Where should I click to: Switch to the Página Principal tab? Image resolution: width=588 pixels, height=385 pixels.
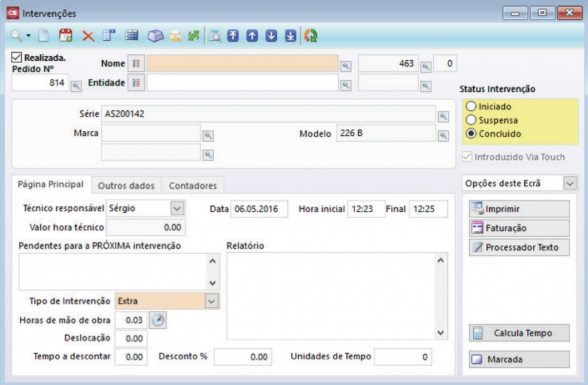tap(51, 184)
